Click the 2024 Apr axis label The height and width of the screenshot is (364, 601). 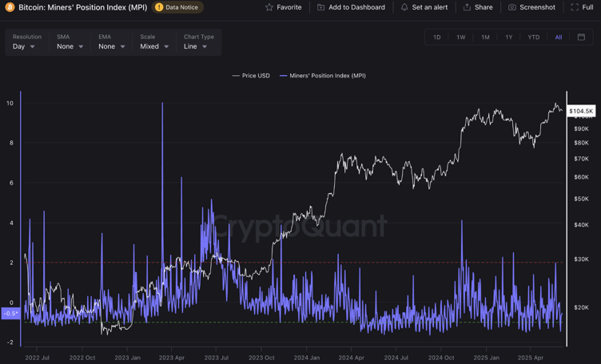click(x=351, y=358)
